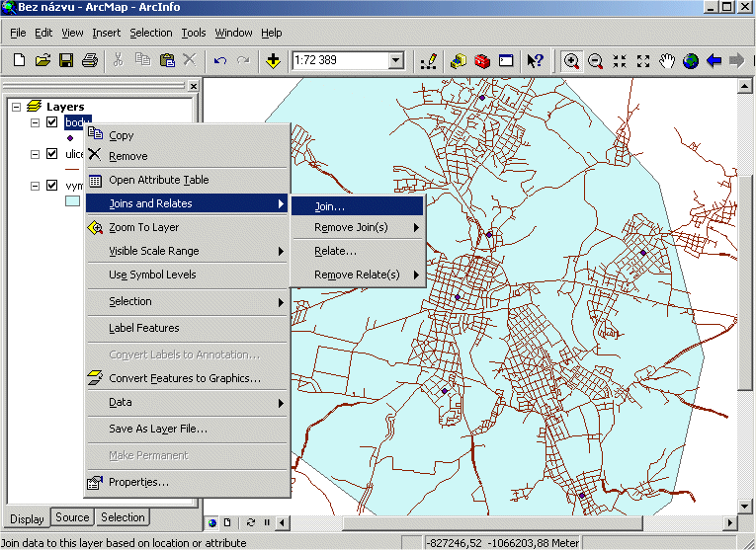Screen dimensions: 756x550
Task: Open the Editor toolbar pencil icon
Action: coord(429,61)
